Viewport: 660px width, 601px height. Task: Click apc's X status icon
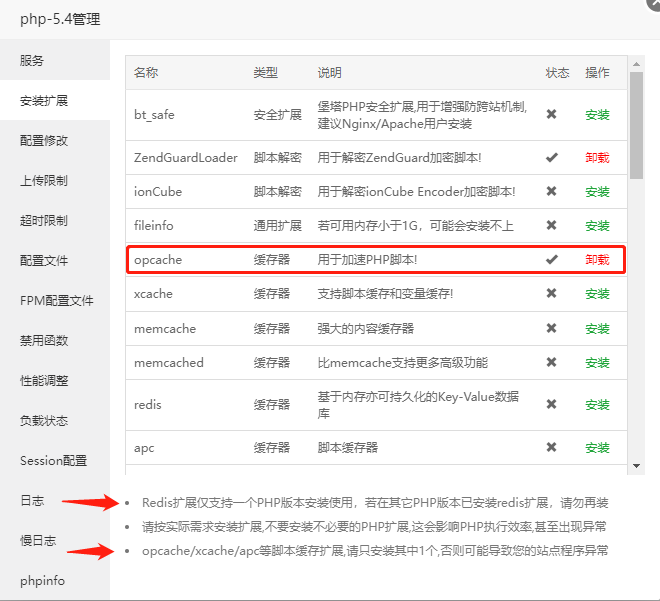(x=551, y=447)
